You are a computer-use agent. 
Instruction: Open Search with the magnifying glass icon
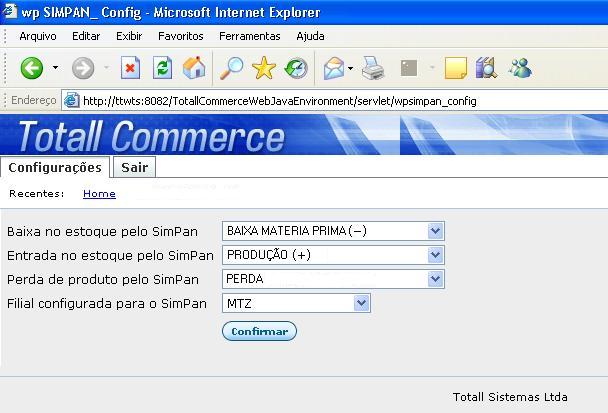pyautogui.click(x=231, y=68)
